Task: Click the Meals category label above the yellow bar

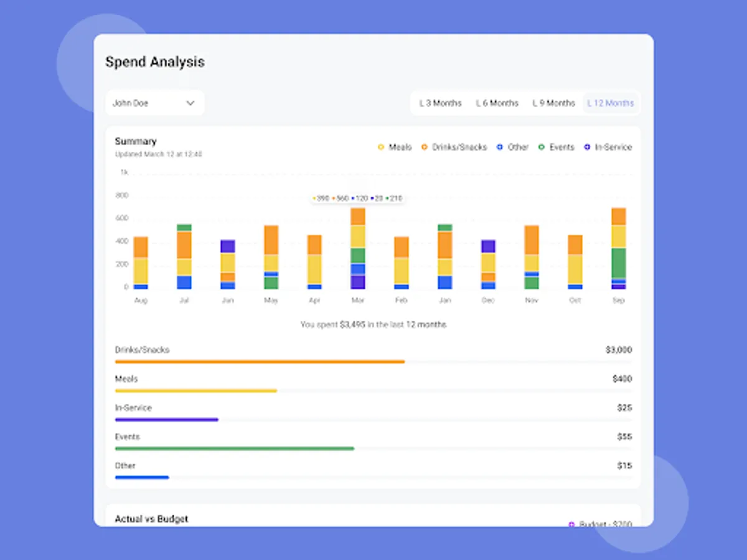Action: (126, 378)
